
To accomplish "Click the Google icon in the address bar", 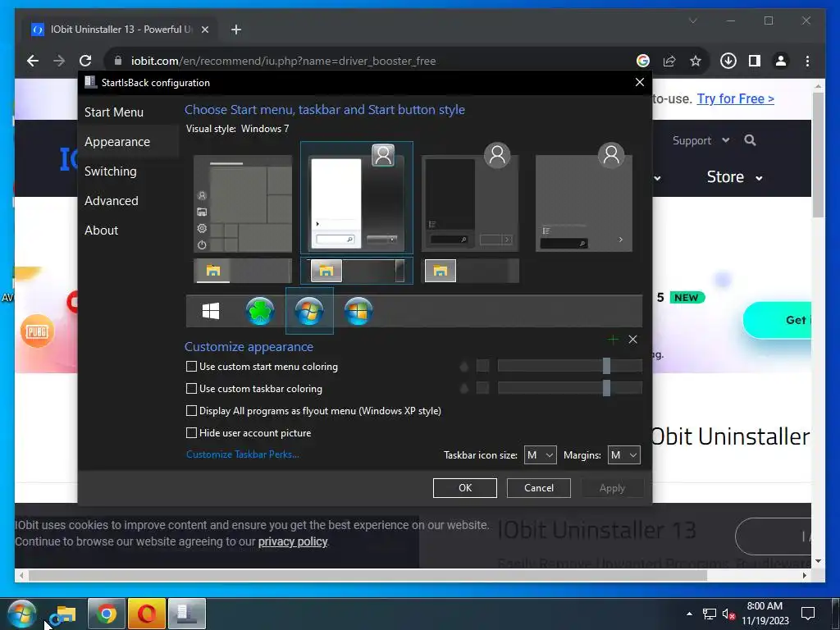I will click(643, 61).
